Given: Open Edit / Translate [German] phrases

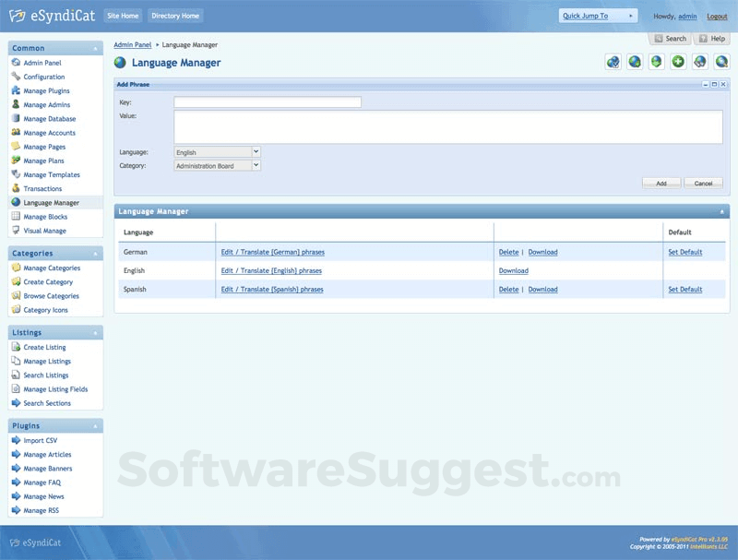Looking at the screenshot, I should (271, 251).
